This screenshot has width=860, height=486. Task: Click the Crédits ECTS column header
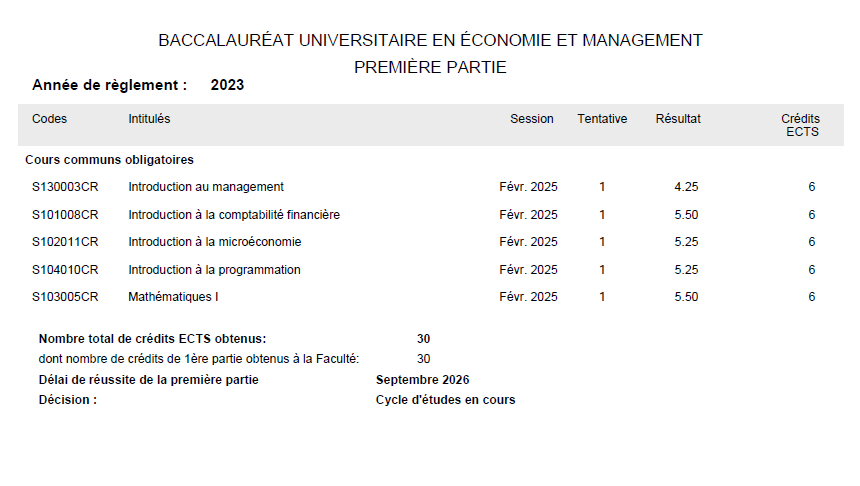pyautogui.click(x=801, y=125)
